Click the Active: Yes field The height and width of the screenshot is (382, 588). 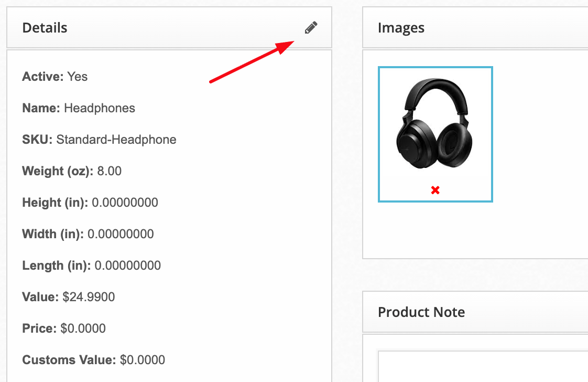coord(77,77)
